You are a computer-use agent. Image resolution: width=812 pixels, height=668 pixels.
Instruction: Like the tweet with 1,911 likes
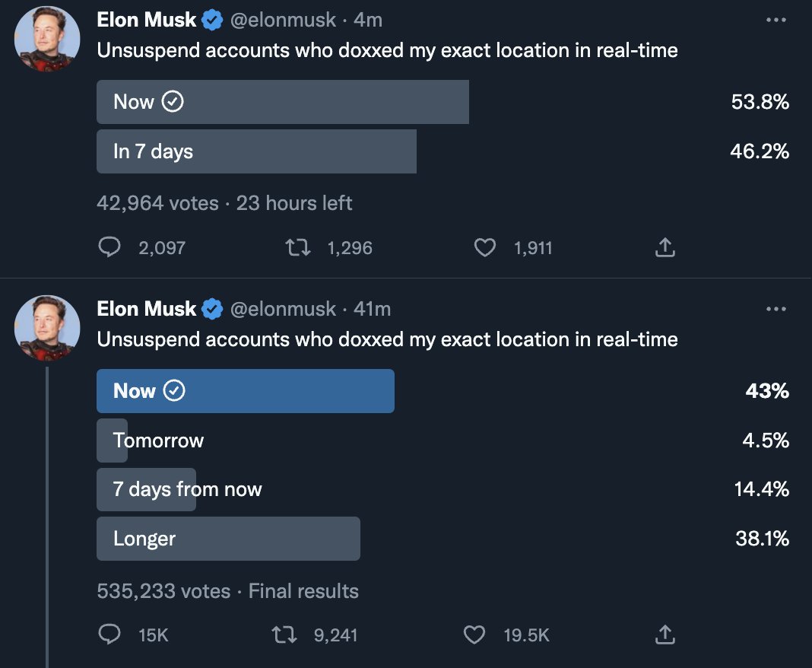click(485, 248)
